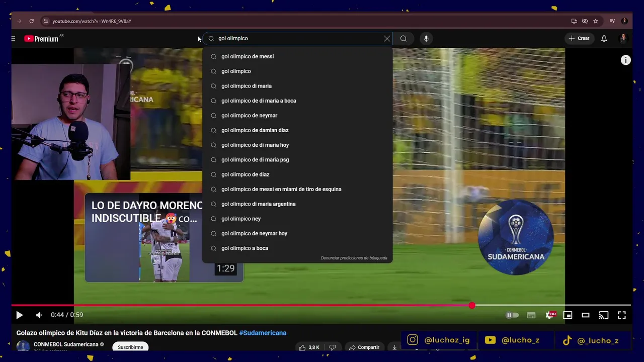Play the video
644x362 pixels.
[19, 315]
